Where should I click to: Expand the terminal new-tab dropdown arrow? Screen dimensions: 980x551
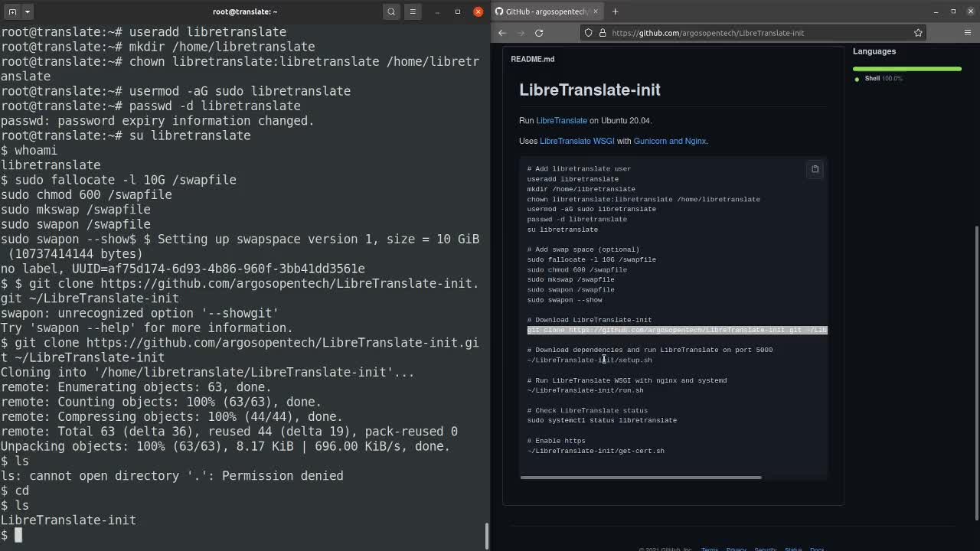pos(27,11)
